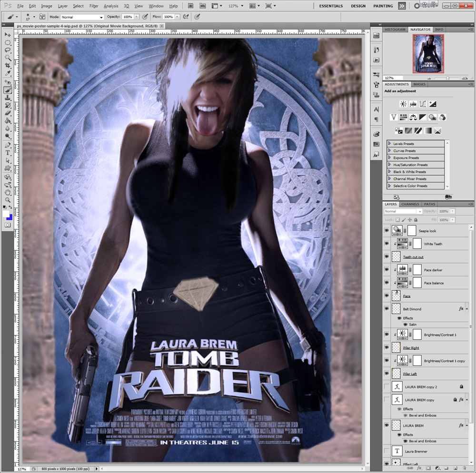Hide the Piller Left layer
Screen dimensions: 476x473
[x=387, y=374]
